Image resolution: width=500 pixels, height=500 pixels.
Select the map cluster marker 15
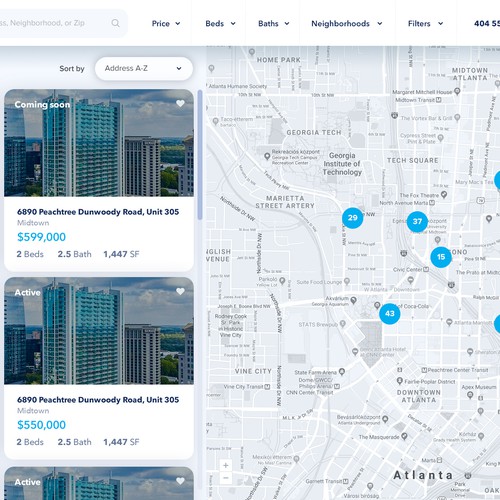(x=441, y=257)
